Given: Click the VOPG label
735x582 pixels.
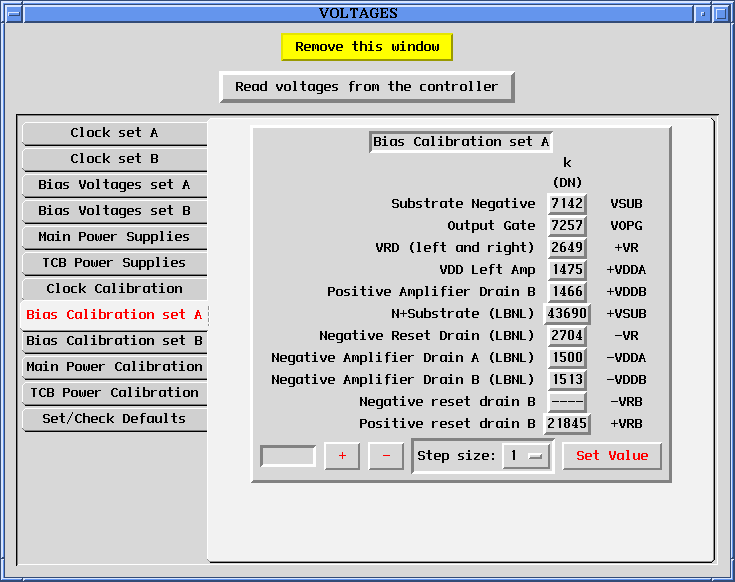Looking at the screenshot, I should 626,226.
